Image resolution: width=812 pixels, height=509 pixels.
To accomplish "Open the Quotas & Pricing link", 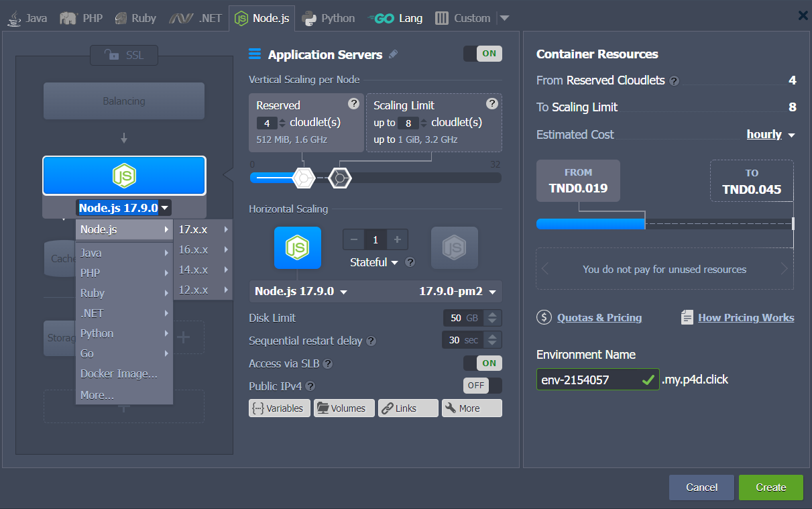I will (599, 318).
